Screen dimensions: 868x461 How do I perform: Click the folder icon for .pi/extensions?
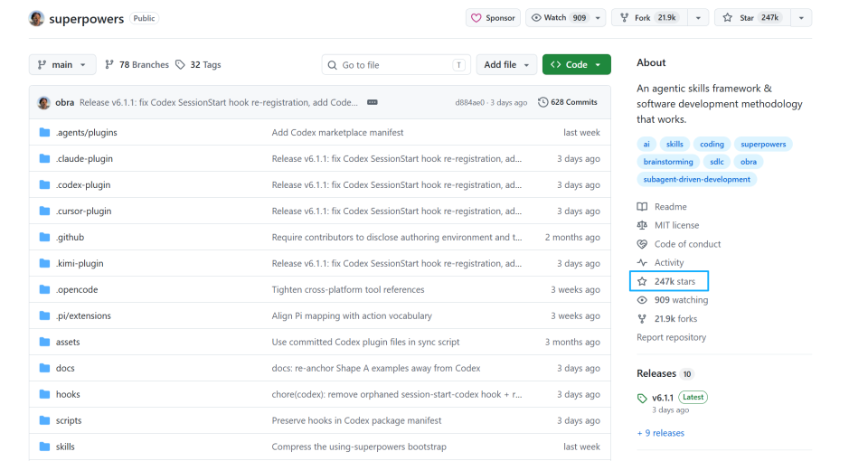click(x=45, y=316)
